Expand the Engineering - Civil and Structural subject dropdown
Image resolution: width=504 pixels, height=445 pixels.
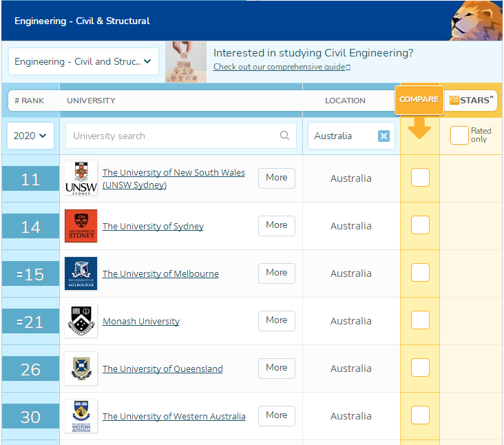coord(83,61)
